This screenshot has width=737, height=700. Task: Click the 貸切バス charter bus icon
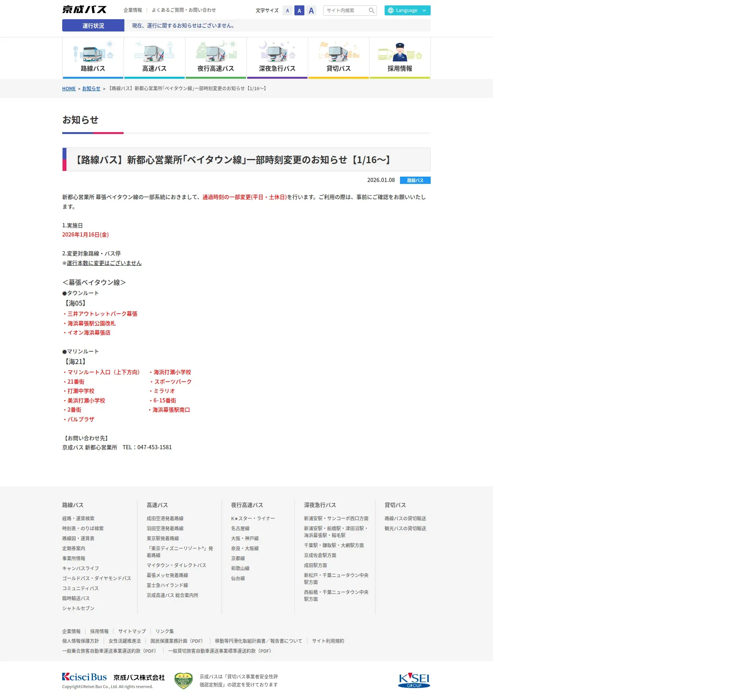point(339,53)
